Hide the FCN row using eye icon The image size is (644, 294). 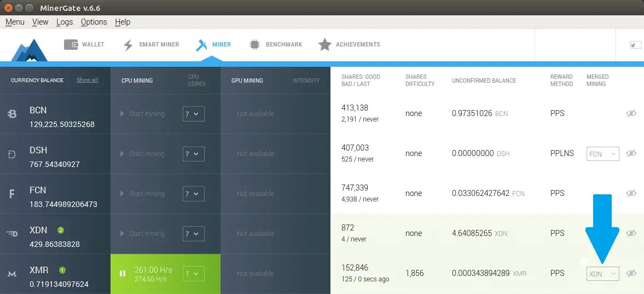tap(631, 193)
